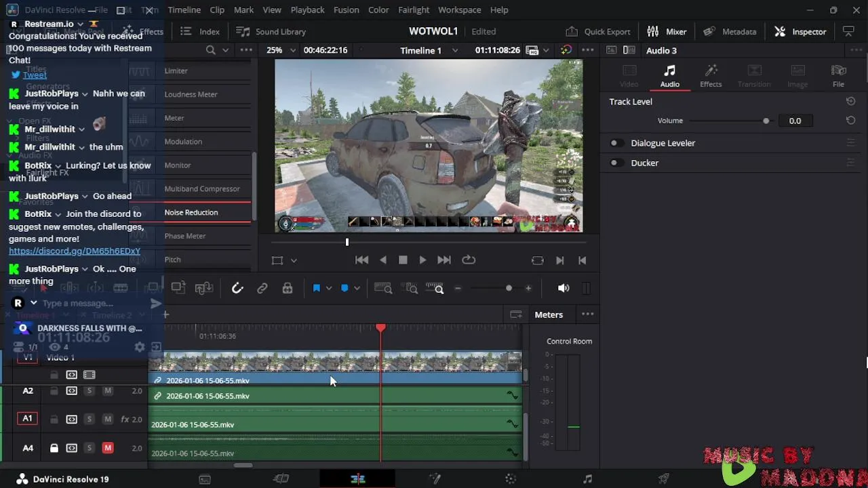The height and width of the screenshot is (488, 868).
Task: Click the Quick Export button
Action: (598, 31)
